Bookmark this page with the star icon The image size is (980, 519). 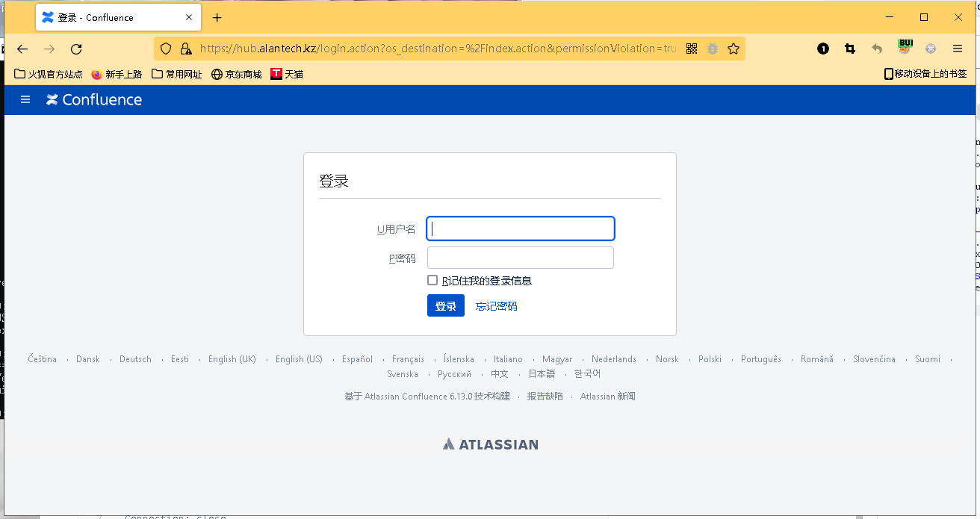click(734, 49)
